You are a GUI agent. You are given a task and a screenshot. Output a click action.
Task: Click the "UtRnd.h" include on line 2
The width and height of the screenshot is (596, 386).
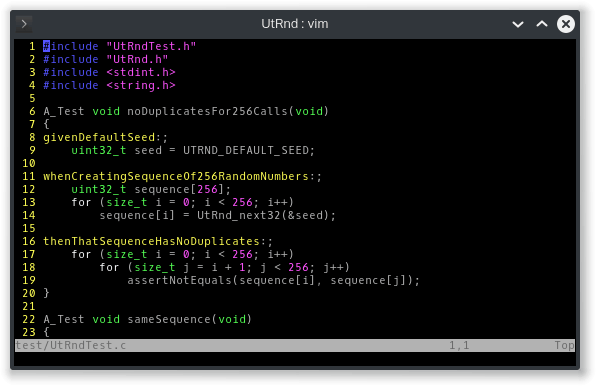click(137, 59)
